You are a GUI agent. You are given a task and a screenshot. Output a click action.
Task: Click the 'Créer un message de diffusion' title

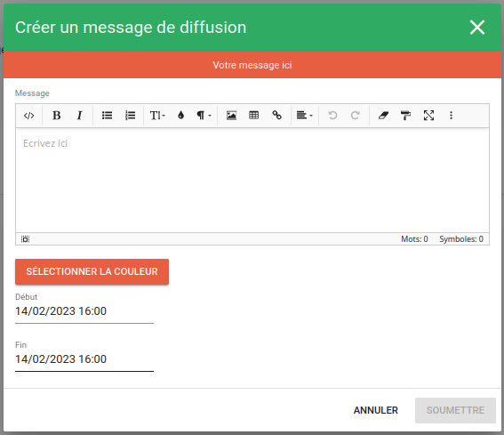pos(131,28)
